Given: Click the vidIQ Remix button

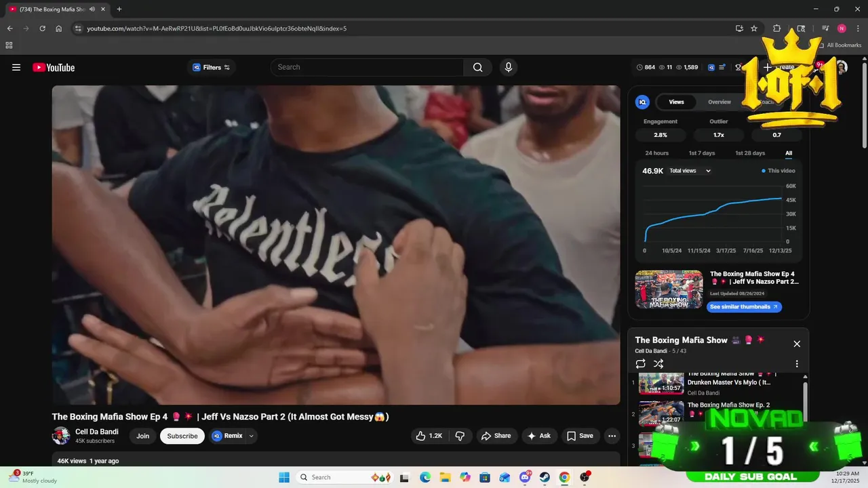Looking at the screenshot, I should 227,436.
